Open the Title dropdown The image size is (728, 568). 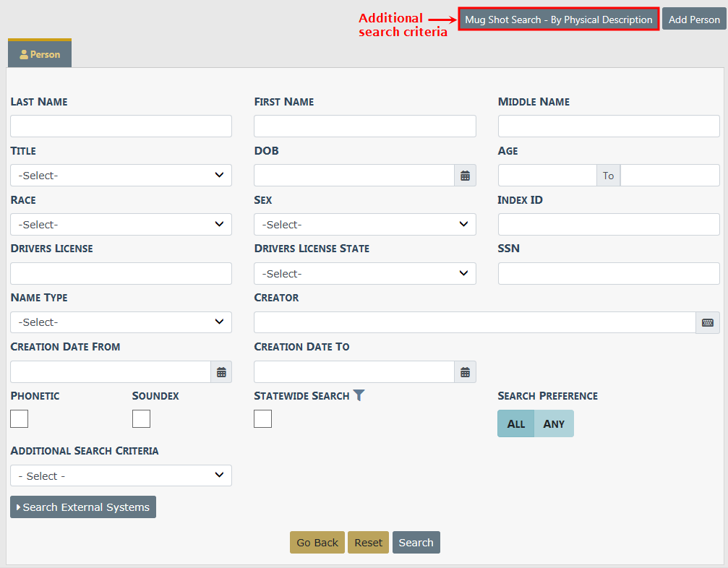pos(121,176)
